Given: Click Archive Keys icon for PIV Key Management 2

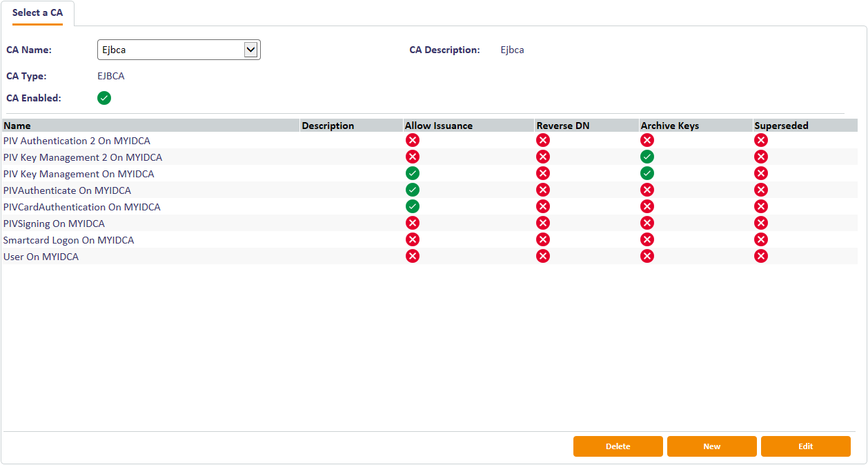Looking at the screenshot, I should pos(647,157).
